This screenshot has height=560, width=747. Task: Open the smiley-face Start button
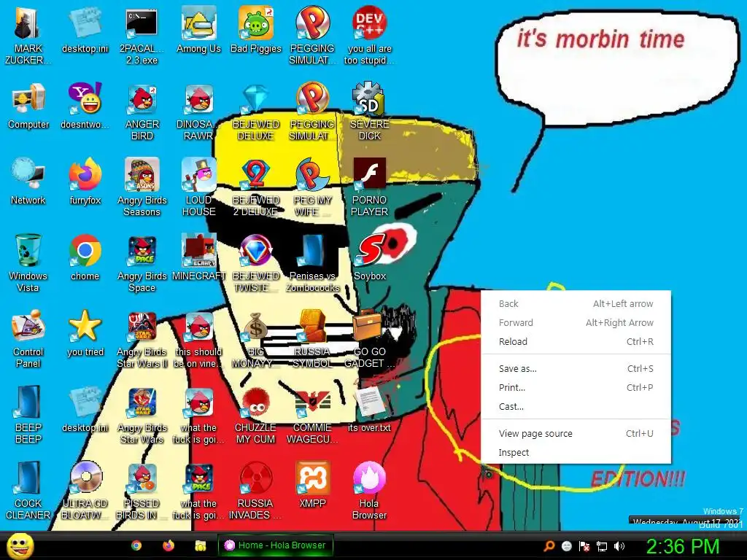20,545
